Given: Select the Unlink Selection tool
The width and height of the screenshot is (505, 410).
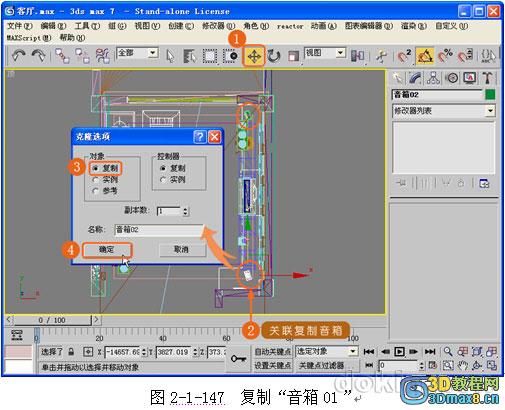Looking at the screenshot, I should 82,55.
